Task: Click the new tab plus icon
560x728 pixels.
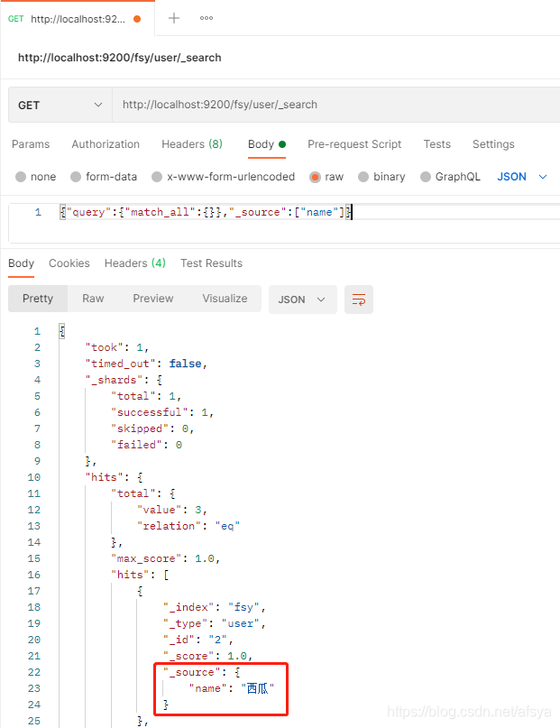Action: (174, 18)
